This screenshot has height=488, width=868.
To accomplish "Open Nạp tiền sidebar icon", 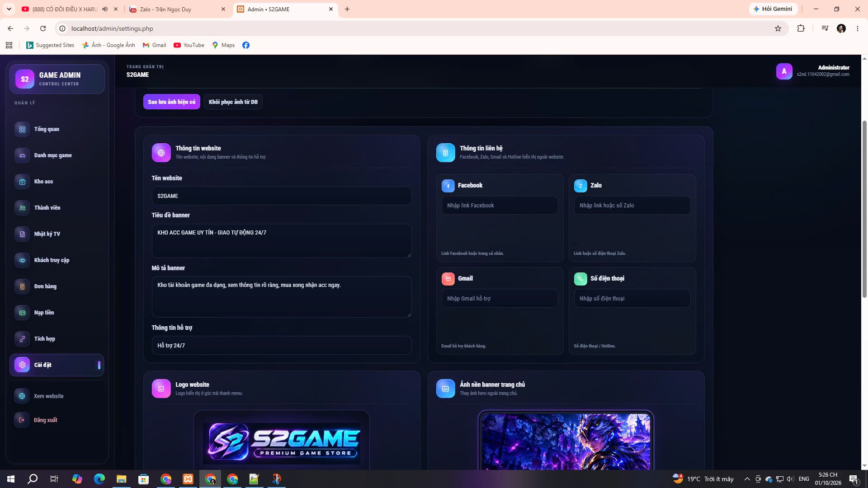I will click(x=22, y=313).
